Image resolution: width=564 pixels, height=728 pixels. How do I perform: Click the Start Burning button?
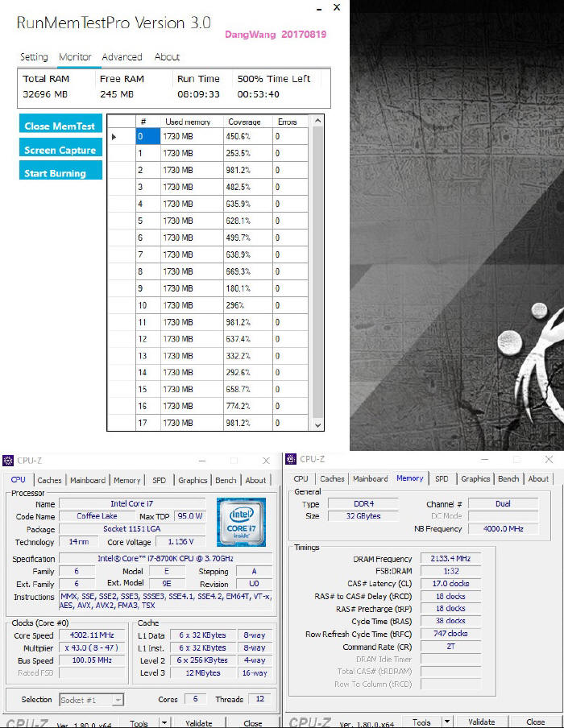coord(60,171)
